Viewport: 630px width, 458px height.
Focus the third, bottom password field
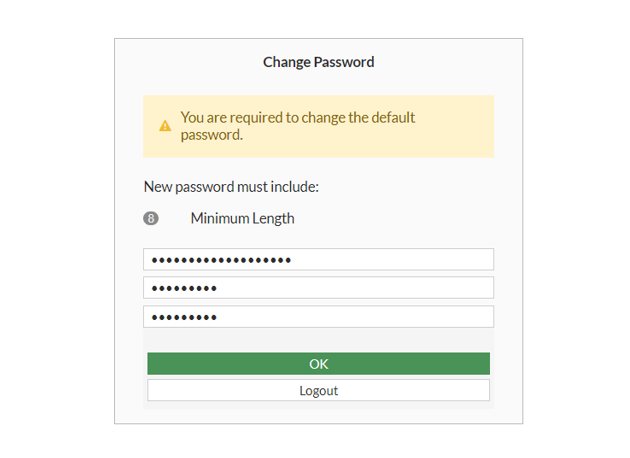pyautogui.click(x=318, y=317)
